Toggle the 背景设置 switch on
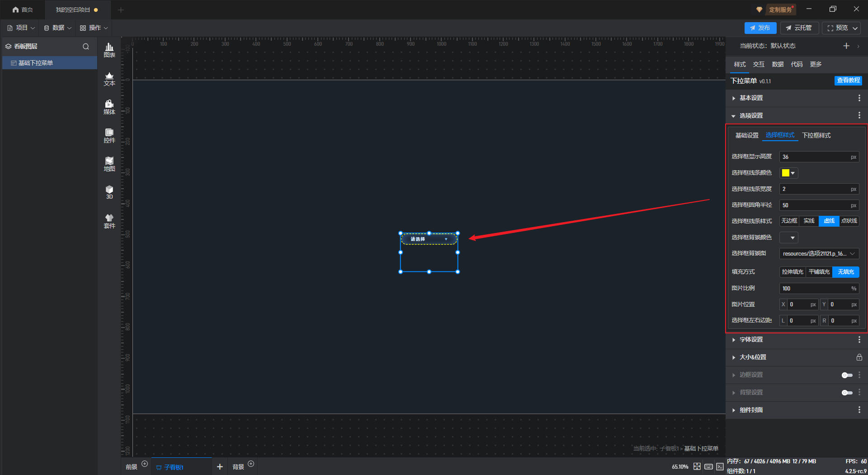868x475 pixels. click(x=847, y=393)
